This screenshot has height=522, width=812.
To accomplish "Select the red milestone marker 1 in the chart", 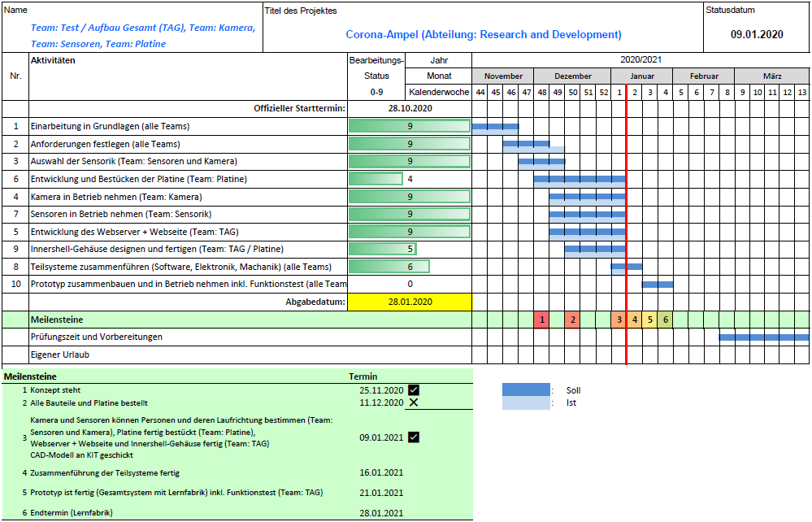I will pos(541,318).
